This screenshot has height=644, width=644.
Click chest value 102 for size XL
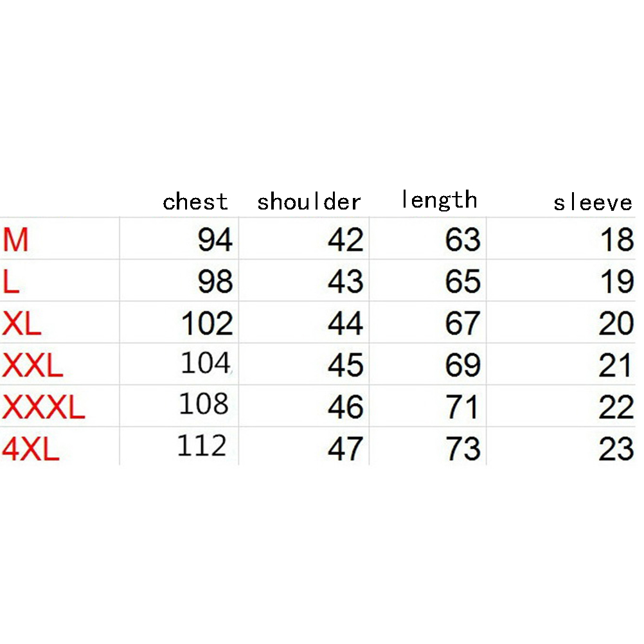[x=207, y=324]
